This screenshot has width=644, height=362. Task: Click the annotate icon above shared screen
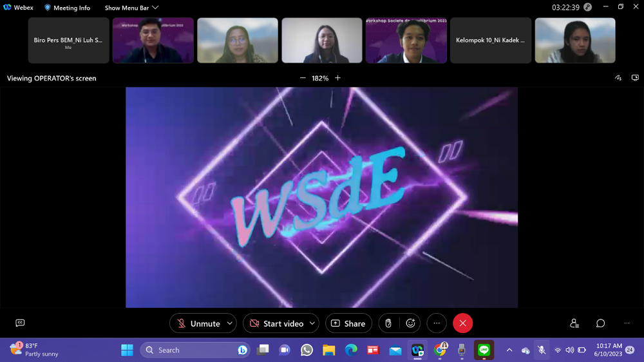click(x=618, y=78)
